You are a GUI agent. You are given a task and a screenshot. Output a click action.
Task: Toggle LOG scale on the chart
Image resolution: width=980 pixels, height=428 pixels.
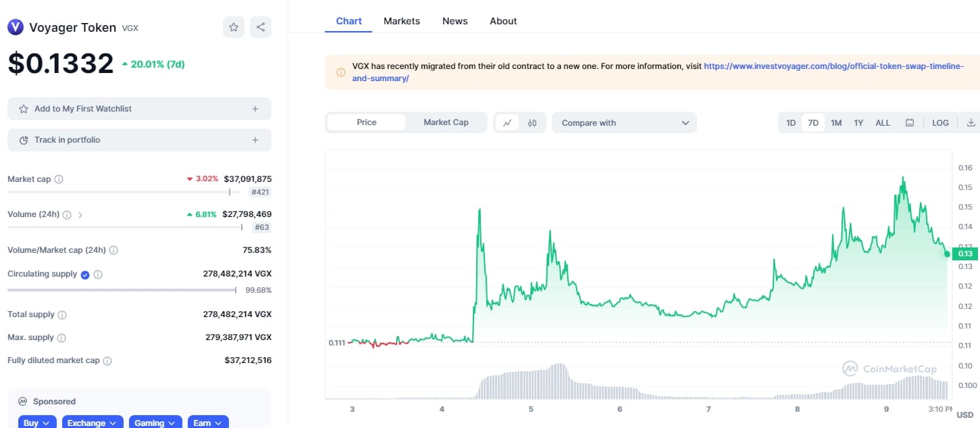coord(940,122)
